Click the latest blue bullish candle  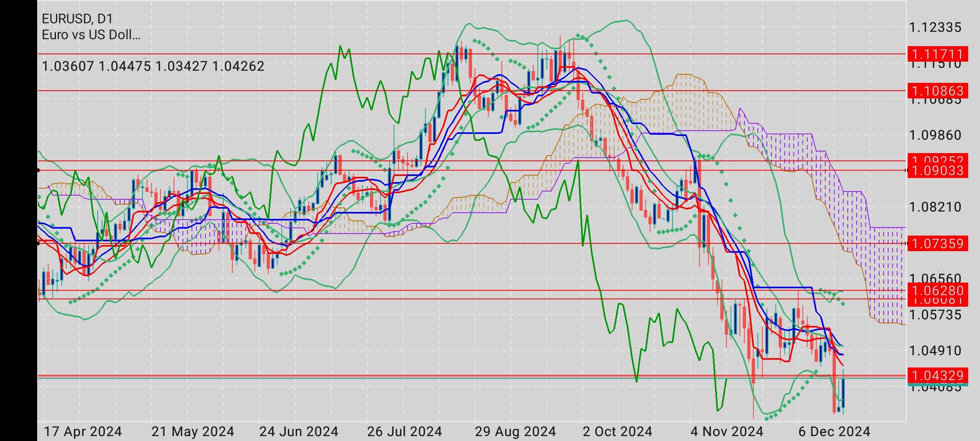pyautogui.click(x=843, y=392)
